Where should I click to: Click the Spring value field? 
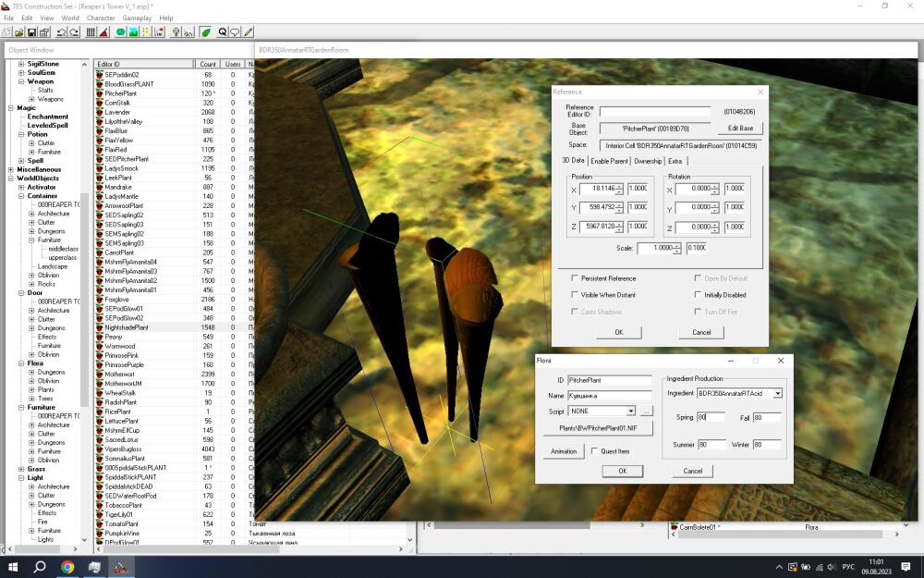point(711,417)
